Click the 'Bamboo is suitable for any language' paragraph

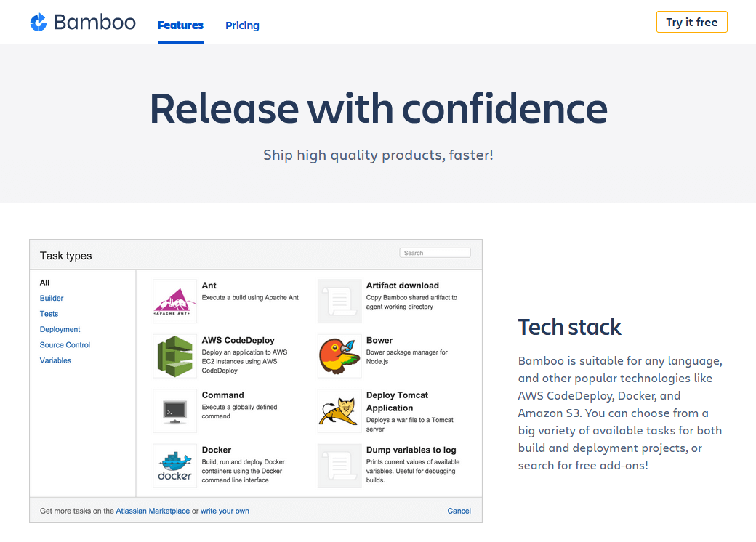pyautogui.click(x=620, y=413)
